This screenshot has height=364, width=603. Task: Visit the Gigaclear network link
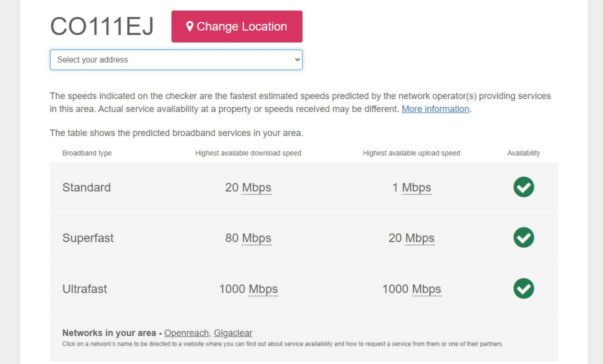coord(233,333)
